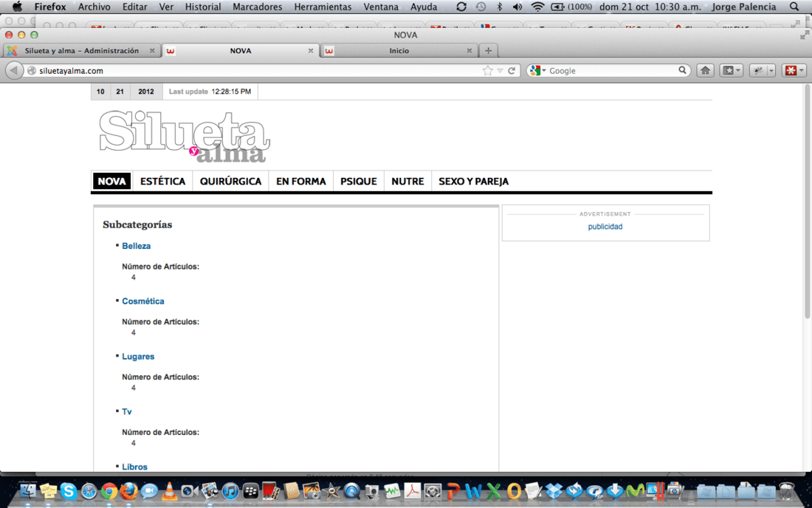Open System Preferences gear in the dock
The image size is (812, 508).
click(x=433, y=490)
